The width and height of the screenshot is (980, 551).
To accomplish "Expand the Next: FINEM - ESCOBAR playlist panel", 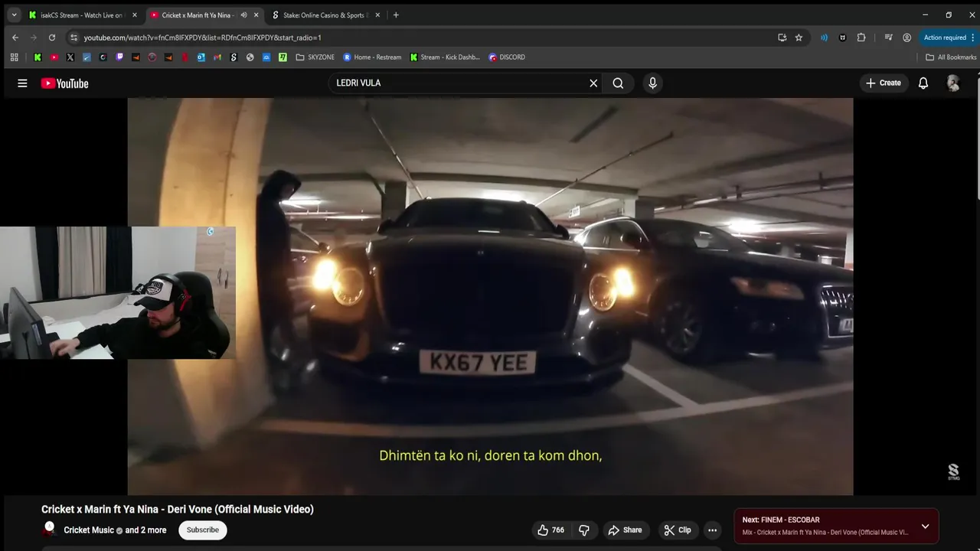I will (x=925, y=526).
